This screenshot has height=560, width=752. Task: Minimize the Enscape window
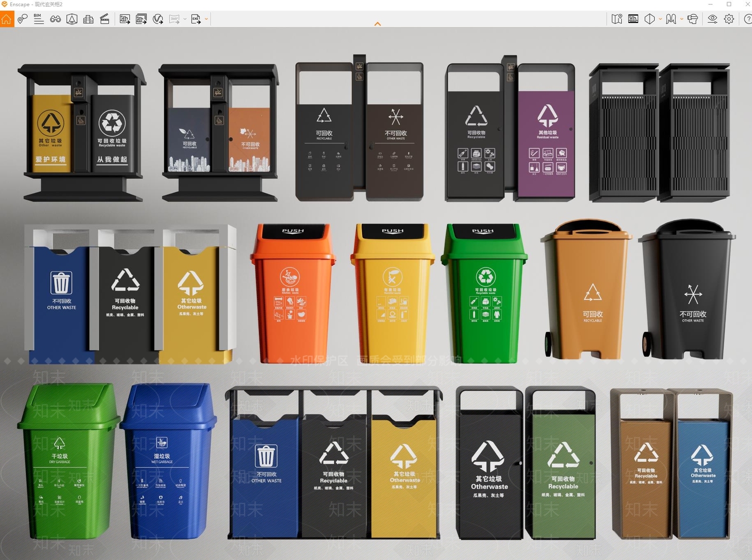pos(710,4)
